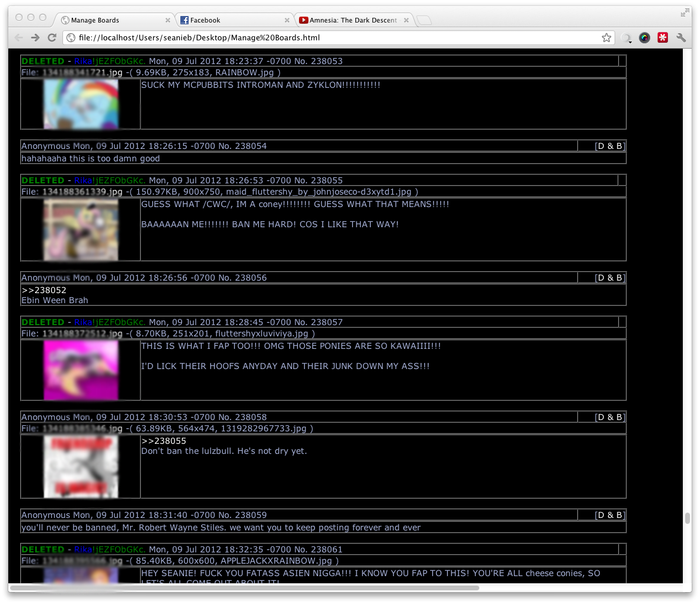Open the red asterisk extension icon
Image resolution: width=700 pixels, height=604 pixels.
pos(663,37)
